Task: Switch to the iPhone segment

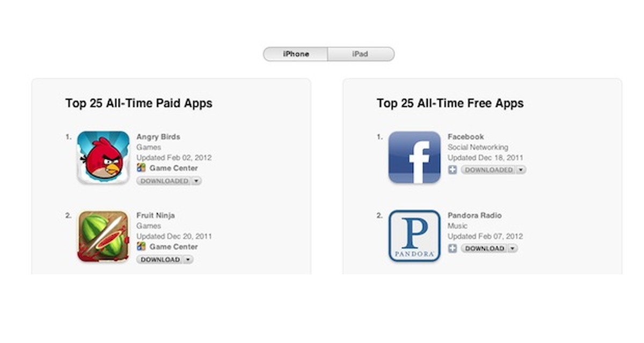Action: (296, 54)
